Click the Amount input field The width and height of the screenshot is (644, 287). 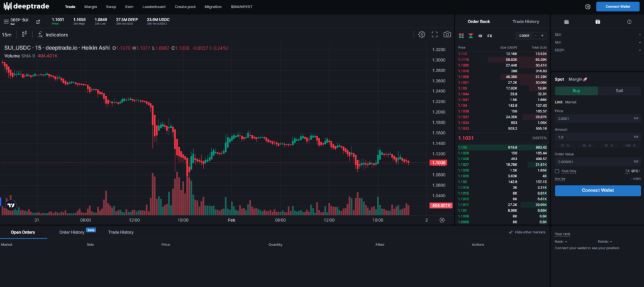[x=591, y=136]
